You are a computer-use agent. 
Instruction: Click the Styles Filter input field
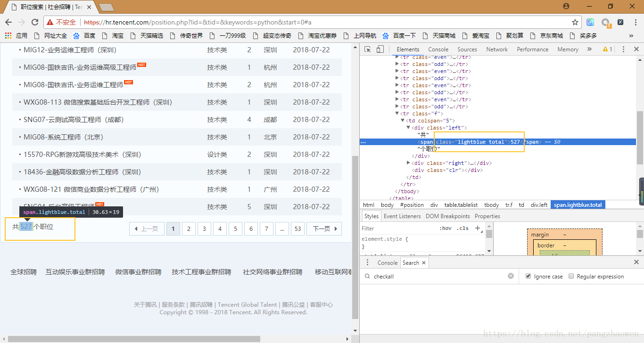click(x=398, y=228)
